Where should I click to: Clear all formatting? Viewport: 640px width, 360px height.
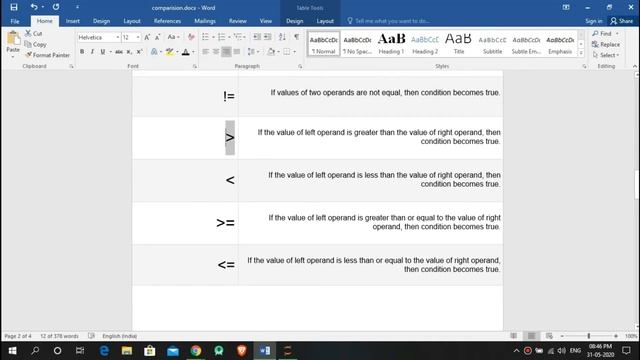[x=191, y=37]
